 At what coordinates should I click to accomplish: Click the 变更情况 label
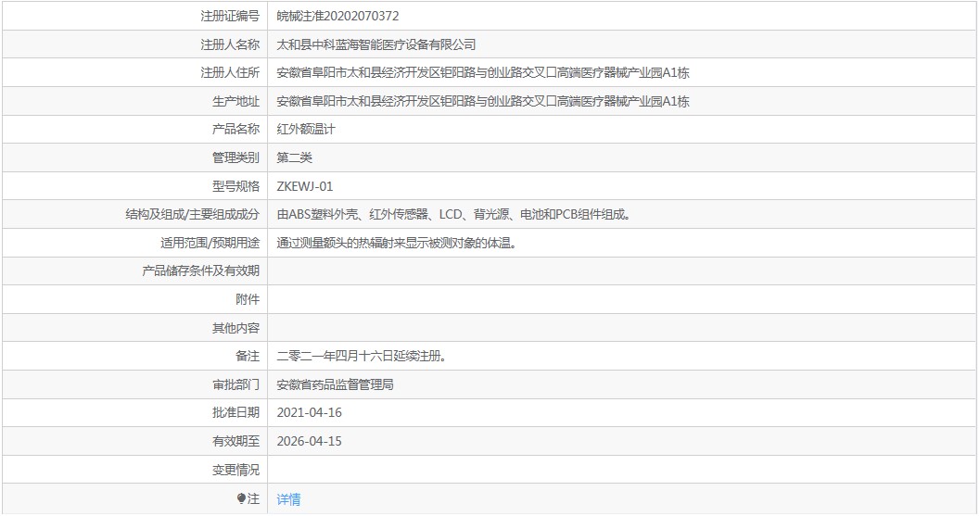[x=235, y=470]
